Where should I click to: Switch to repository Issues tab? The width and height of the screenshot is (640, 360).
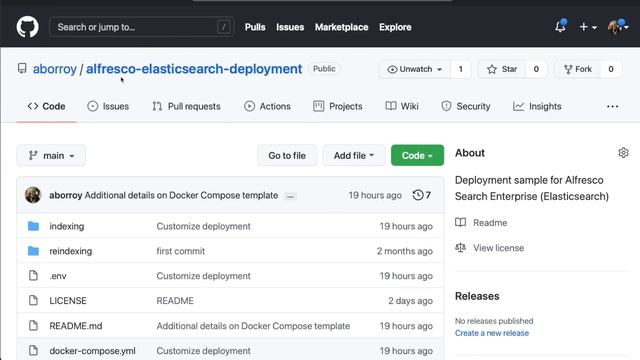(x=108, y=106)
